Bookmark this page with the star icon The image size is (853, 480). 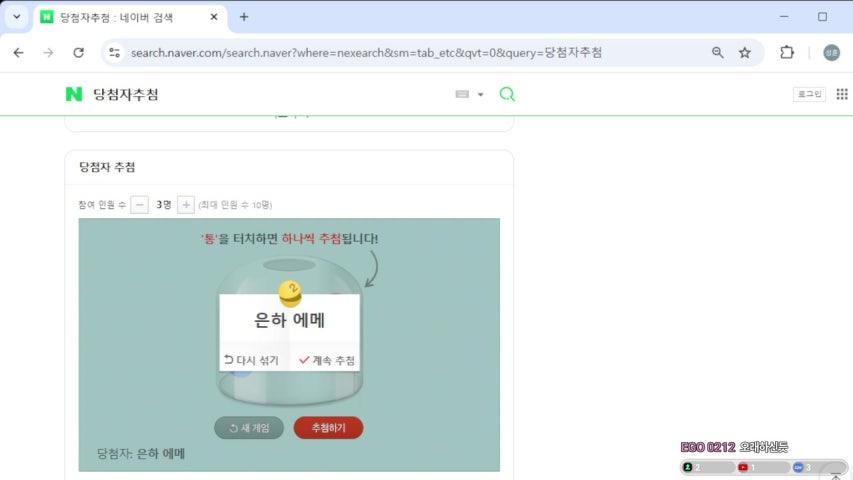coord(744,53)
